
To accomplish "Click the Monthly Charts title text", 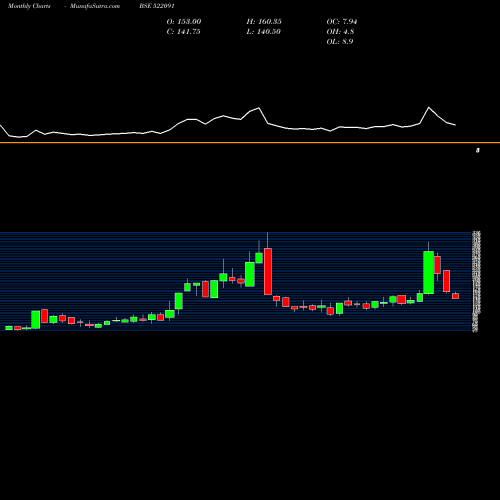I will (29, 6).
